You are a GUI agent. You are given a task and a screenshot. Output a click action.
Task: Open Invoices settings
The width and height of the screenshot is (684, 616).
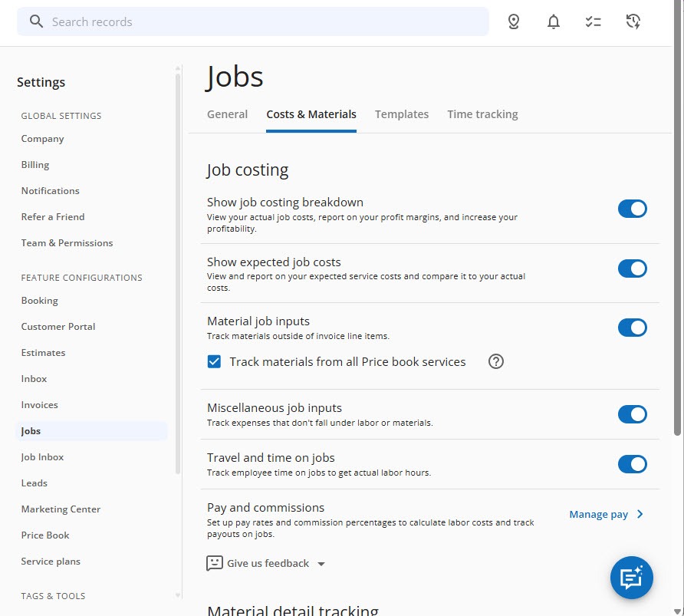[x=39, y=405]
